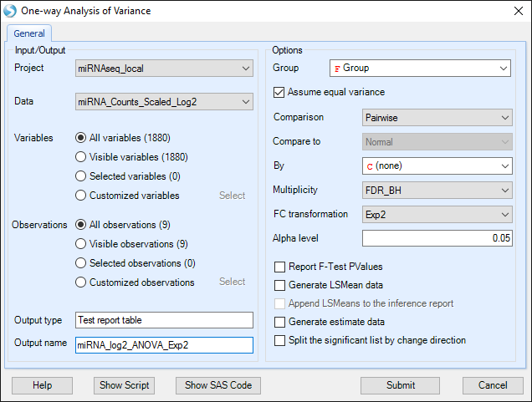
Task: Cancel the dialog
Action: (493, 385)
